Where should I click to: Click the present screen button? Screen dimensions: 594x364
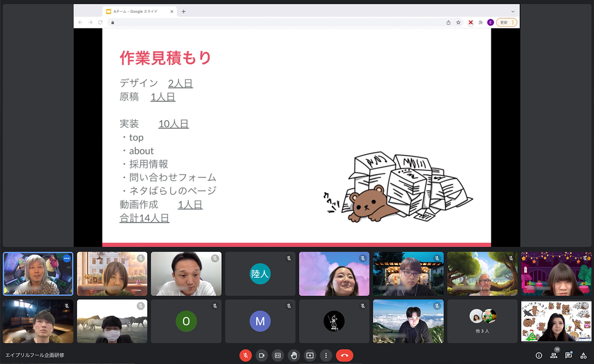[x=310, y=355]
